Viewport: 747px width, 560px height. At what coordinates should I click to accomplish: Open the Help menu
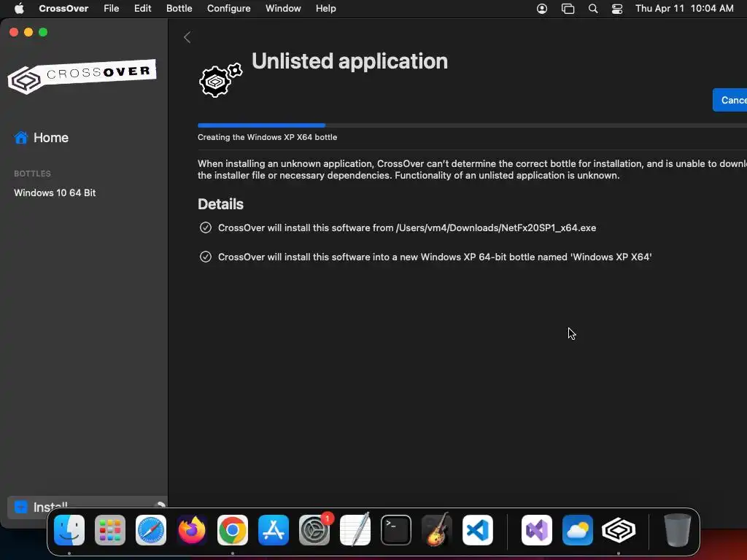[326, 9]
